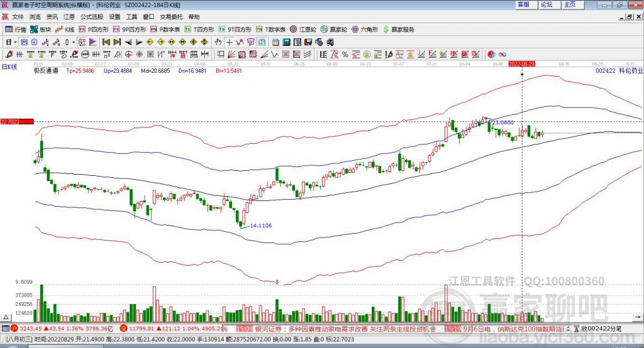
Task: Open the T四方形 tool
Action: (199, 30)
